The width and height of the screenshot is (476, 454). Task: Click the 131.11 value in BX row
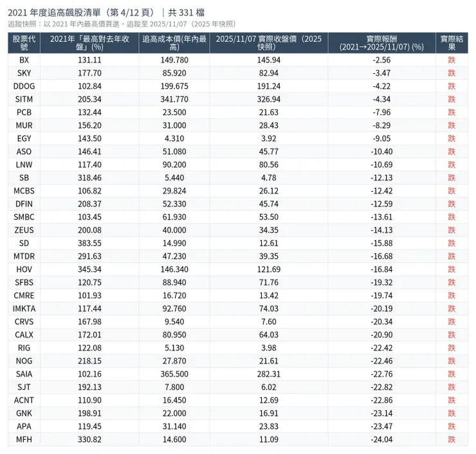[89, 60]
